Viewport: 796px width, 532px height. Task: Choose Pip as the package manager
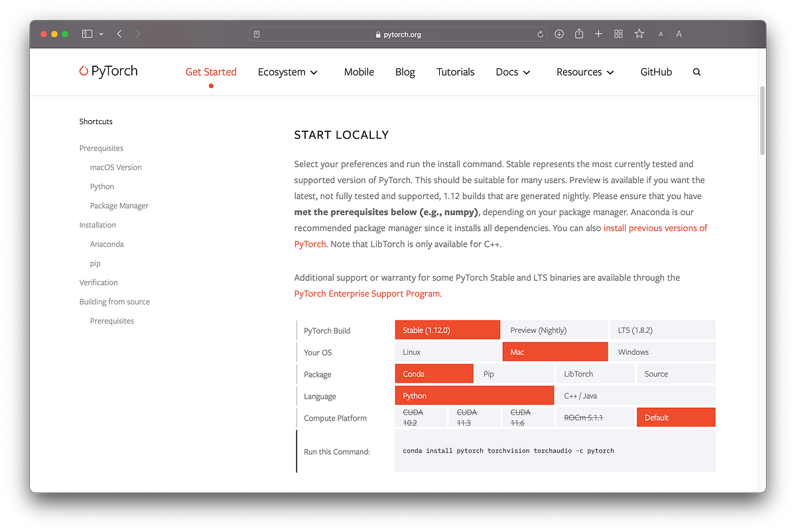pyautogui.click(x=488, y=373)
